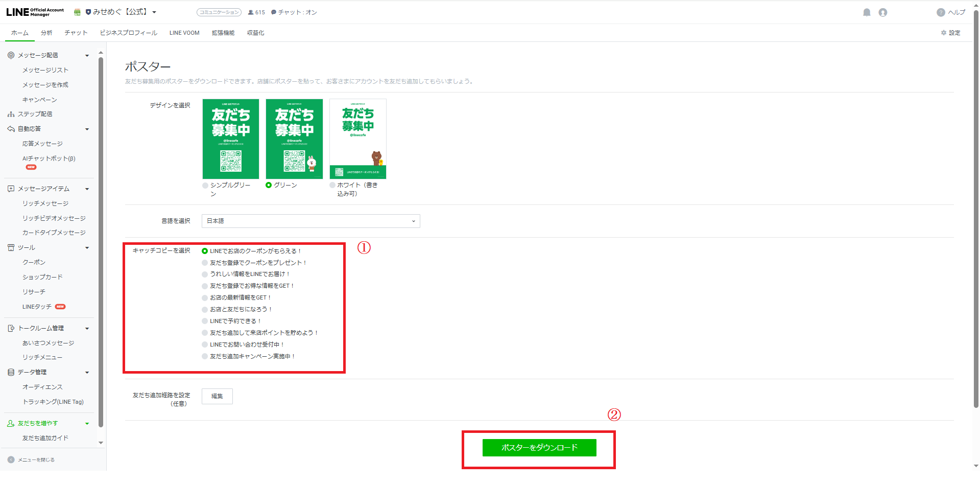Click the メッセージ配信 broadcast icon
The width and height of the screenshot is (980, 483).
pyautogui.click(x=11, y=55)
